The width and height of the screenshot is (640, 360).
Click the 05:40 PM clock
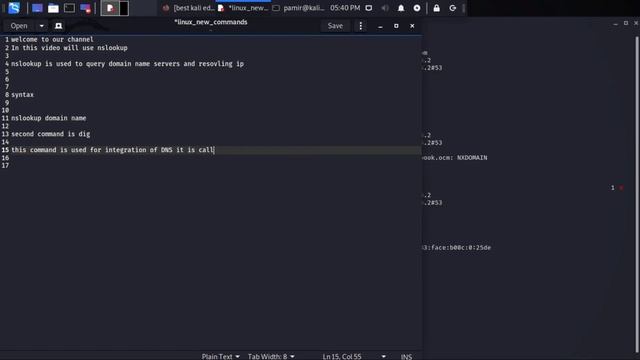coord(345,8)
